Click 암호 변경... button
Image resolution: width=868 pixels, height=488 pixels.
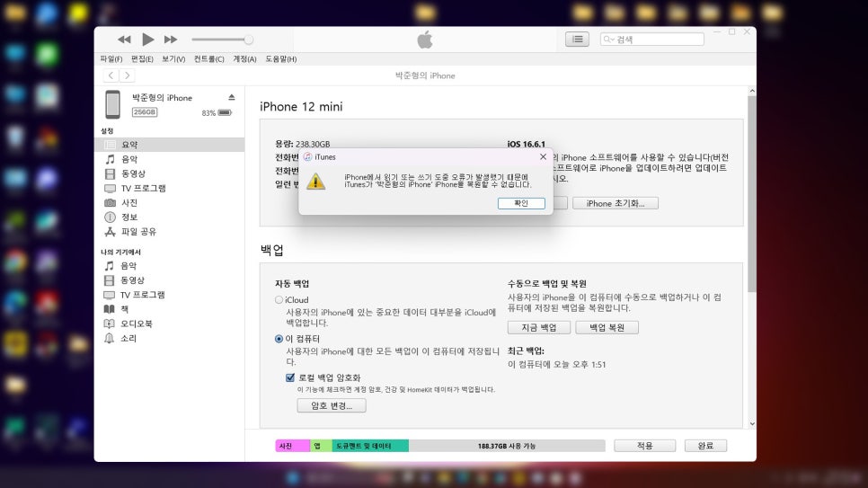click(331, 405)
